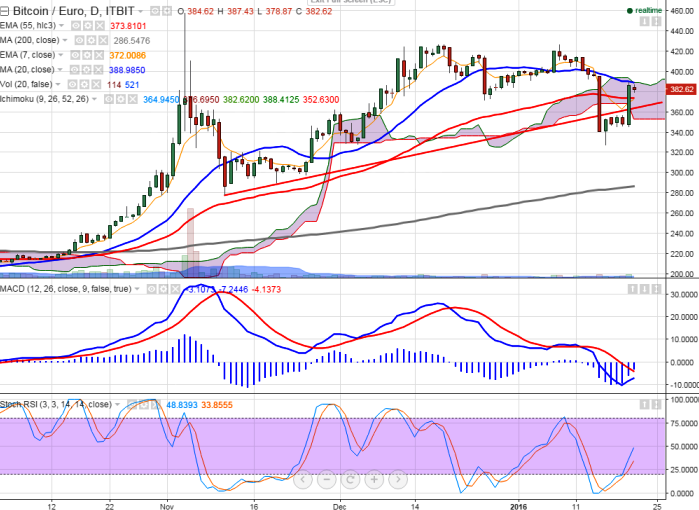
Task: Expand the EMA (55, hlc3) dropdown arrow
Action: [62, 26]
